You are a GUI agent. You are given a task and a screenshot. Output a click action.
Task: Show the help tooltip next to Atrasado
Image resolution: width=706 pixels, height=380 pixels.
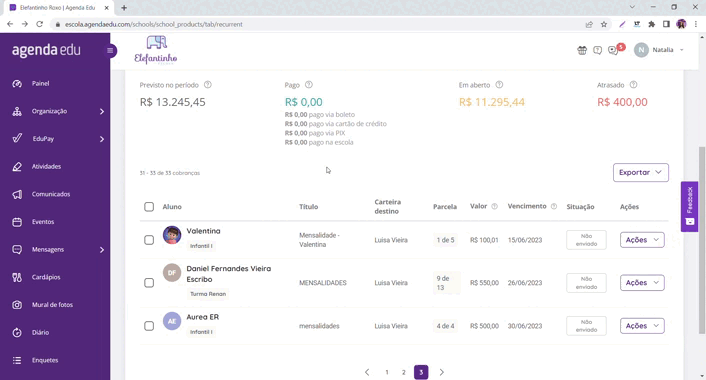pos(634,85)
